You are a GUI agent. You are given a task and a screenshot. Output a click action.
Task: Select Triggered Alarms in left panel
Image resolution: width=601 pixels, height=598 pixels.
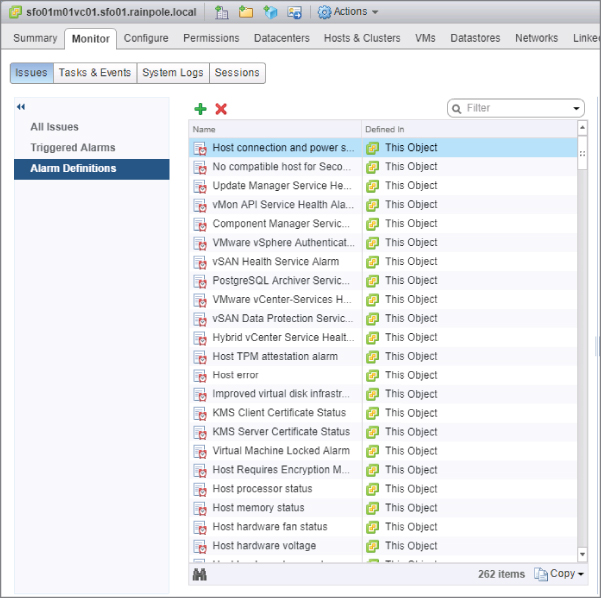73,148
